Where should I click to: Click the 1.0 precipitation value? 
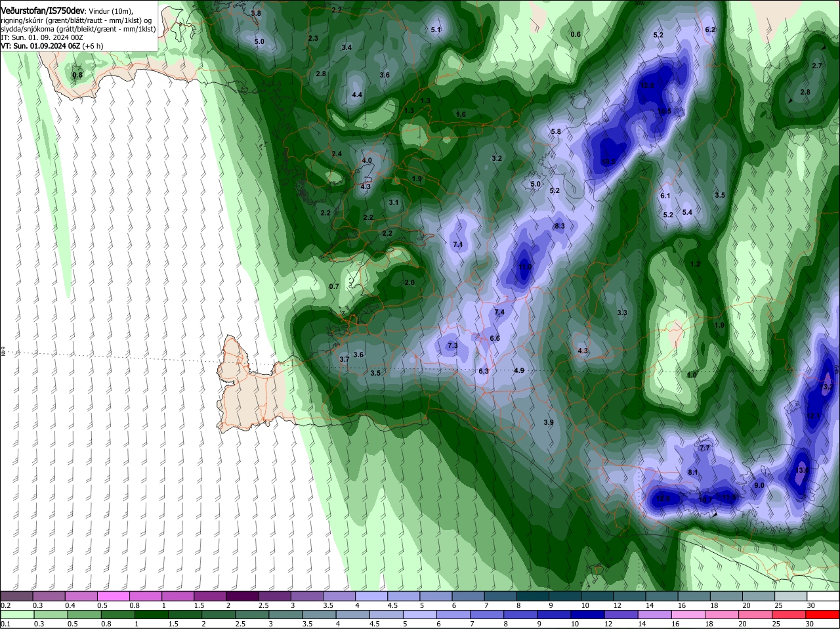click(692, 375)
